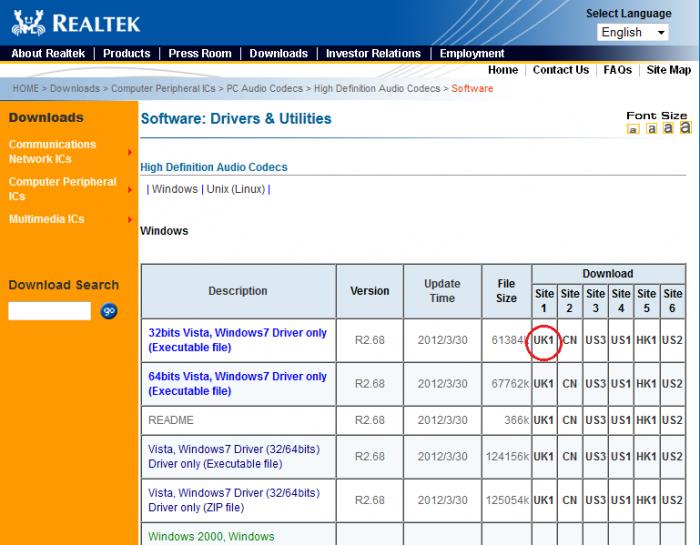The height and width of the screenshot is (545, 700).
Task: Open Multimedia ICs sidebar item
Action: (x=46, y=219)
